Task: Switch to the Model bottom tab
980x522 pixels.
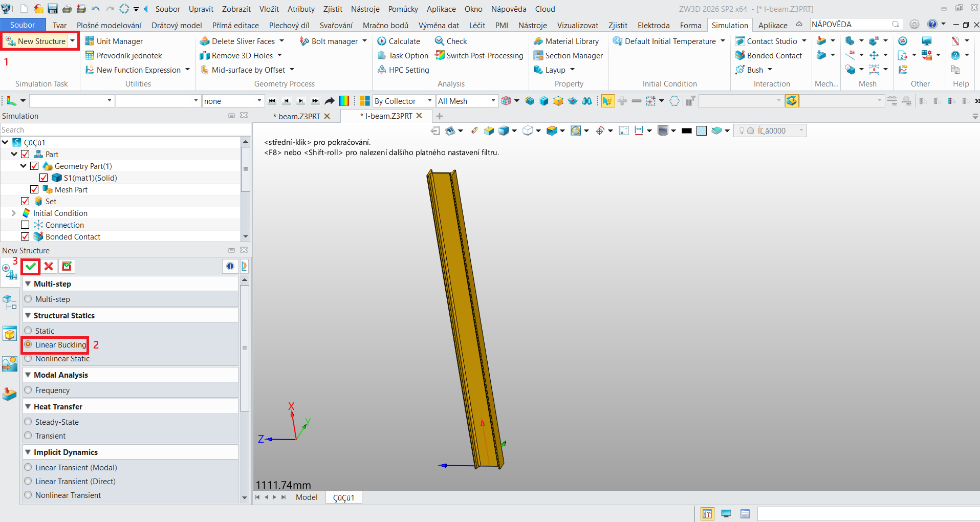Action: [x=307, y=497]
